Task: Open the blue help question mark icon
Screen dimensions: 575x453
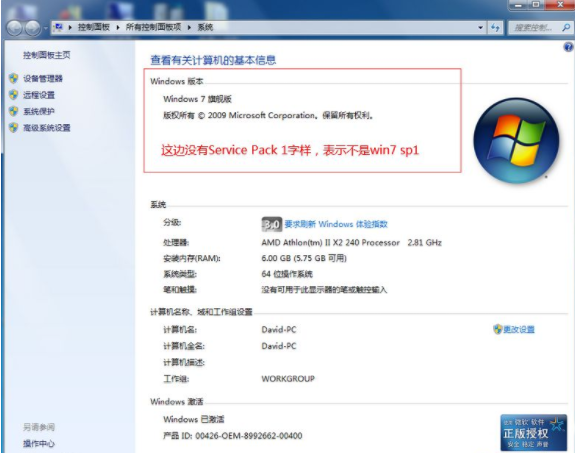Action: pos(568,47)
